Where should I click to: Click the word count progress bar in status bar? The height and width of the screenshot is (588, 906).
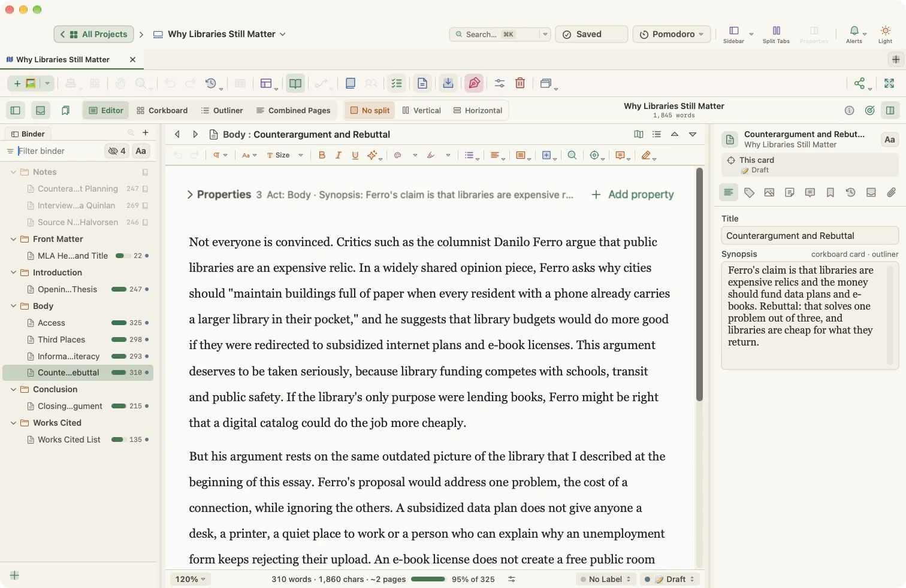point(428,579)
